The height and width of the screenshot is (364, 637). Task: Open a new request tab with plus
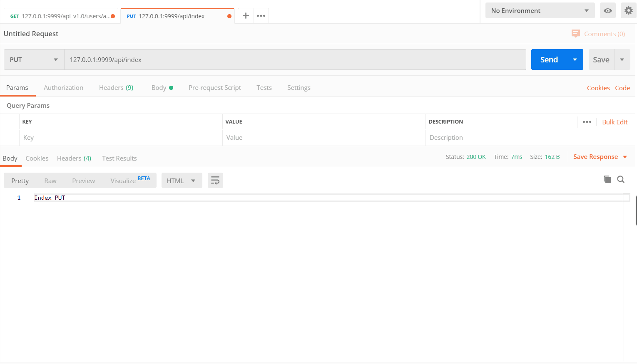click(246, 15)
